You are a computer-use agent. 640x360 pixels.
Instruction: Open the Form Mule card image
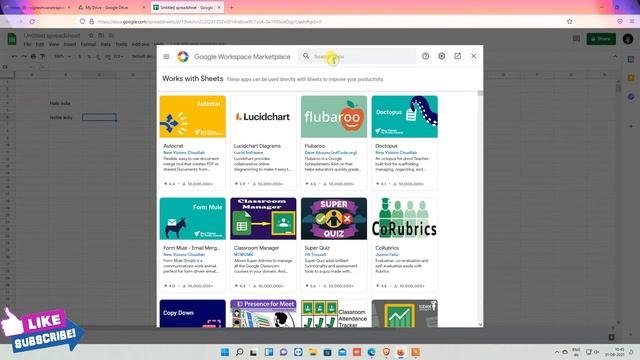[x=193, y=219]
